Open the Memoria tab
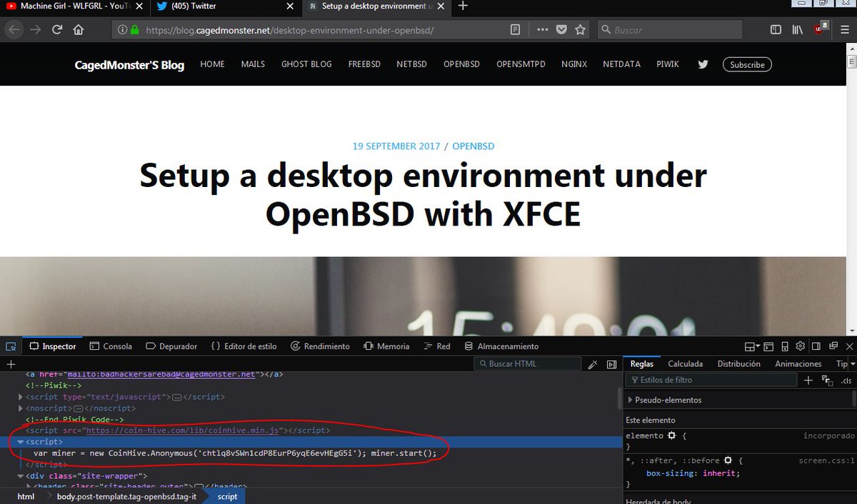Screen dimensions: 857x504 tap(386, 346)
